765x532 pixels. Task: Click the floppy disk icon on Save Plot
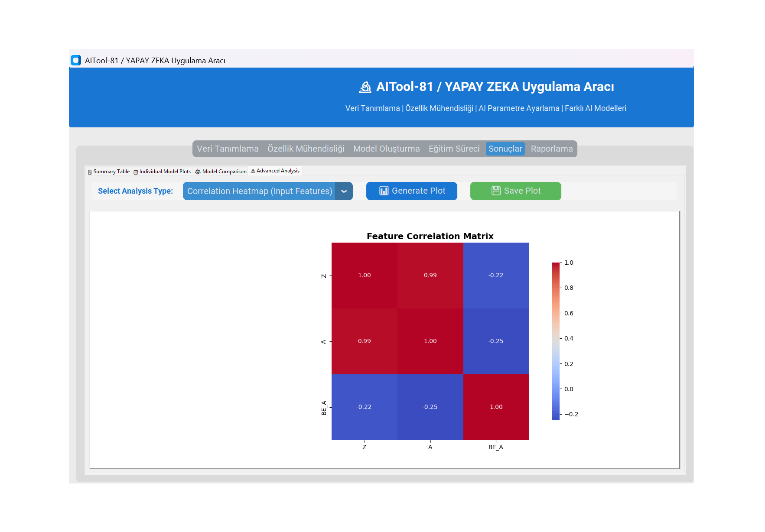(496, 191)
